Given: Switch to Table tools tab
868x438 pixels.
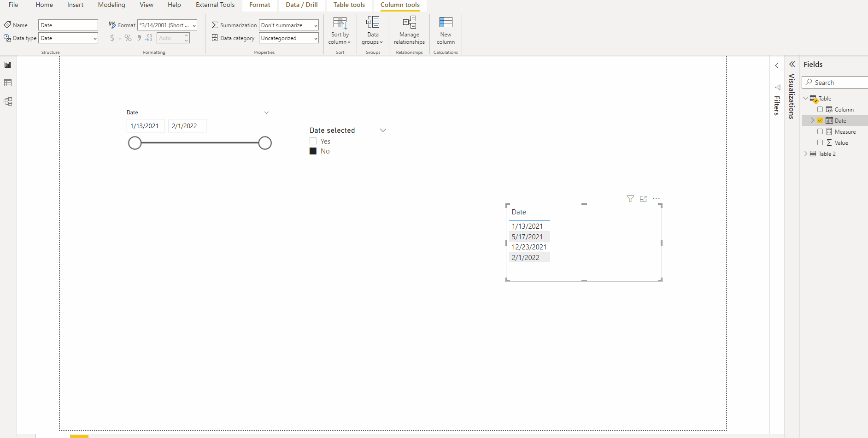Looking at the screenshot, I should [x=349, y=5].
